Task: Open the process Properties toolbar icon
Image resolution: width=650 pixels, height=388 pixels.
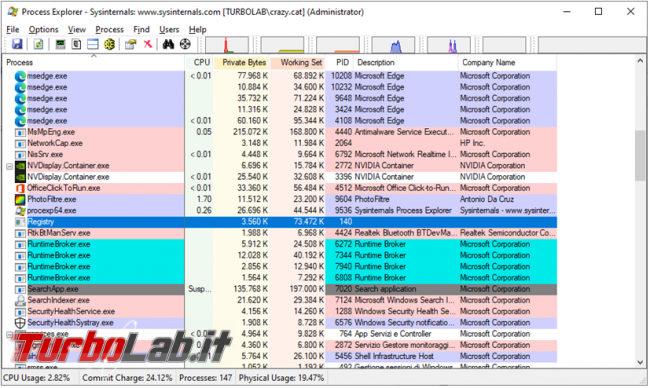Action: [131, 44]
